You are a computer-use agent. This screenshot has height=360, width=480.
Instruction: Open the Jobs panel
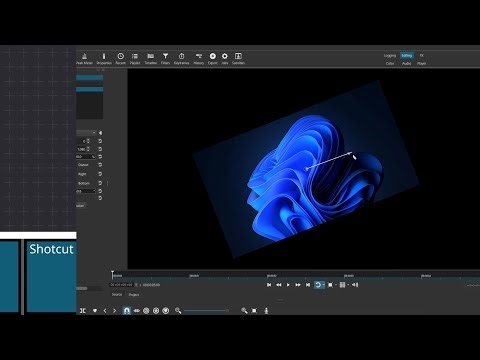225,59
